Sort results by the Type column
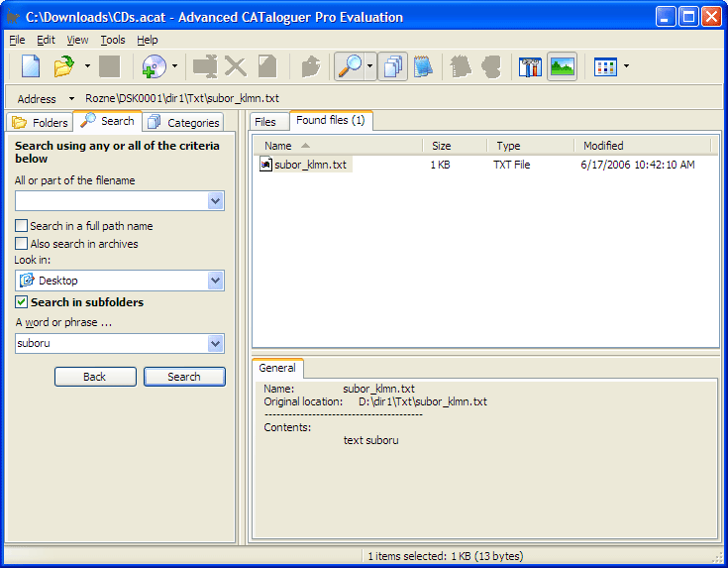728x568 pixels. pyautogui.click(x=531, y=146)
